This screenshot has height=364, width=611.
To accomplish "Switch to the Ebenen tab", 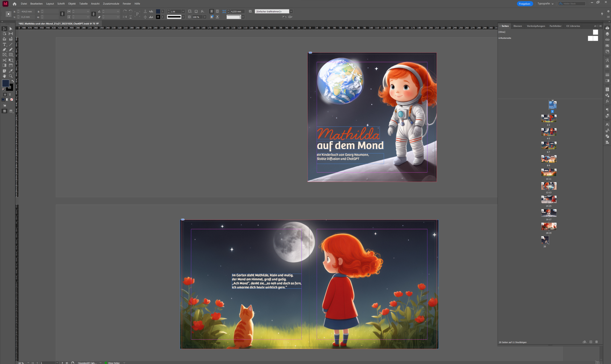I will pos(517,26).
